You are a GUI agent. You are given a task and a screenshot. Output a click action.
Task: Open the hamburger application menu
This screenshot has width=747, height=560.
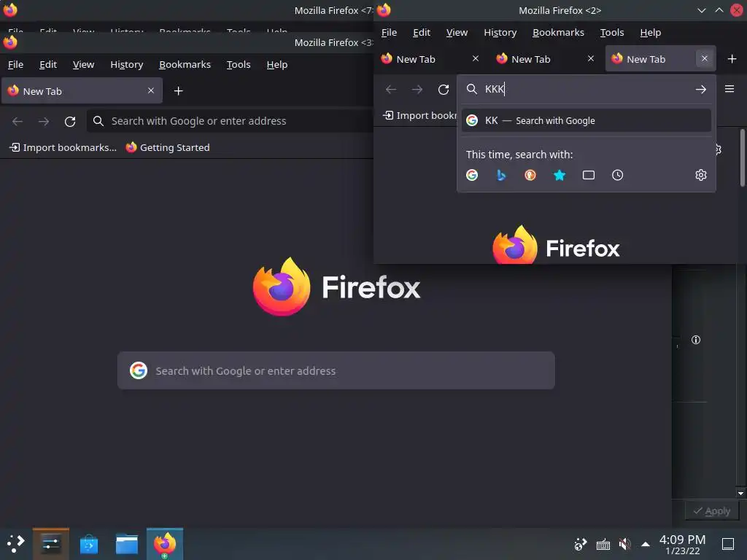coord(729,89)
